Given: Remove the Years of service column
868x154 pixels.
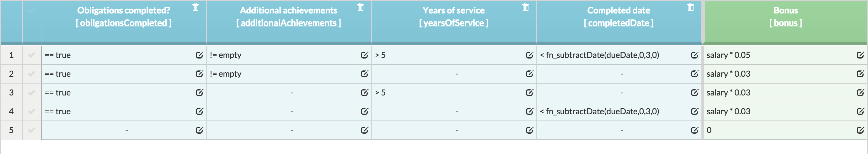Looking at the screenshot, I should pos(526,7).
